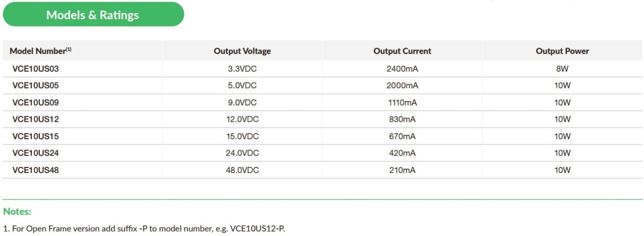Click the Models & Ratings green header
Viewport: 644px width, 236px height.
[x=93, y=15]
